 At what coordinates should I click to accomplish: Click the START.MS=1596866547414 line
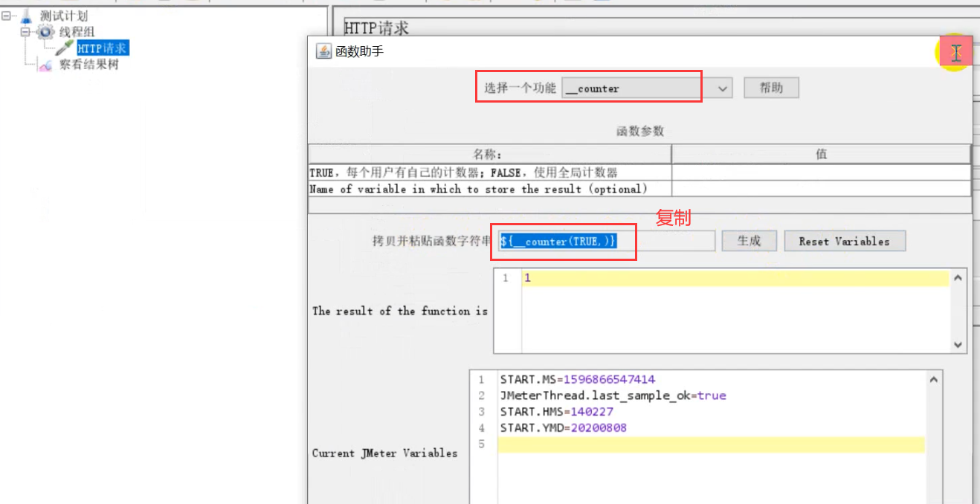[x=577, y=379]
